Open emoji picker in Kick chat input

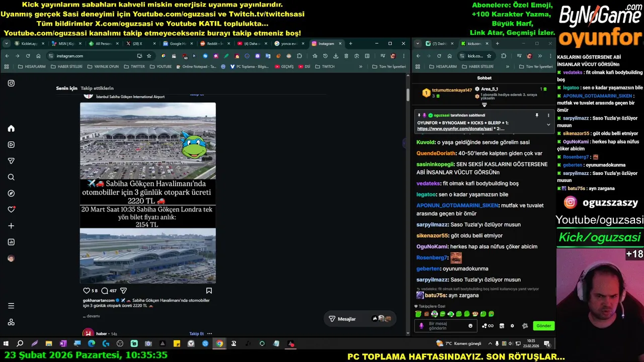pyautogui.click(x=470, y=326)
